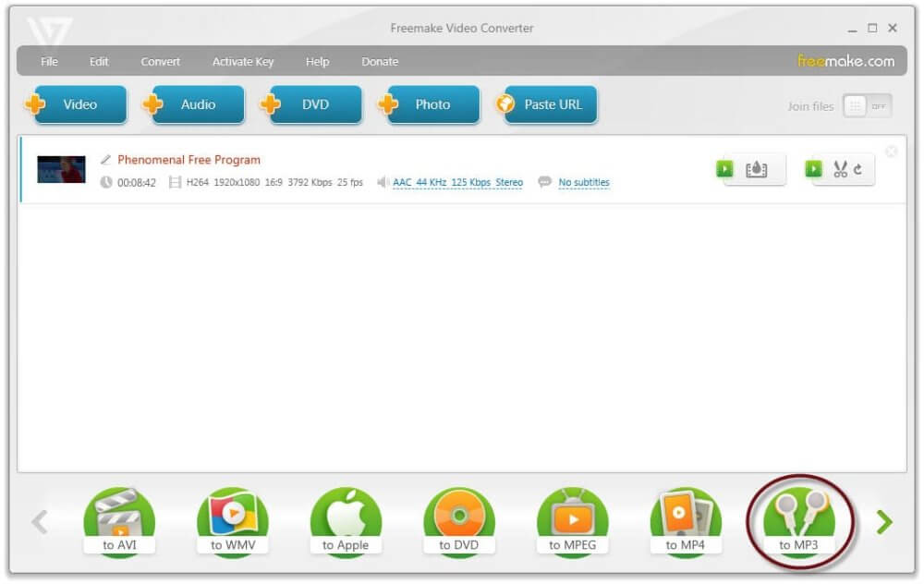
Task: Select the Phenomenal Free Program title
Action: (189, 160)
